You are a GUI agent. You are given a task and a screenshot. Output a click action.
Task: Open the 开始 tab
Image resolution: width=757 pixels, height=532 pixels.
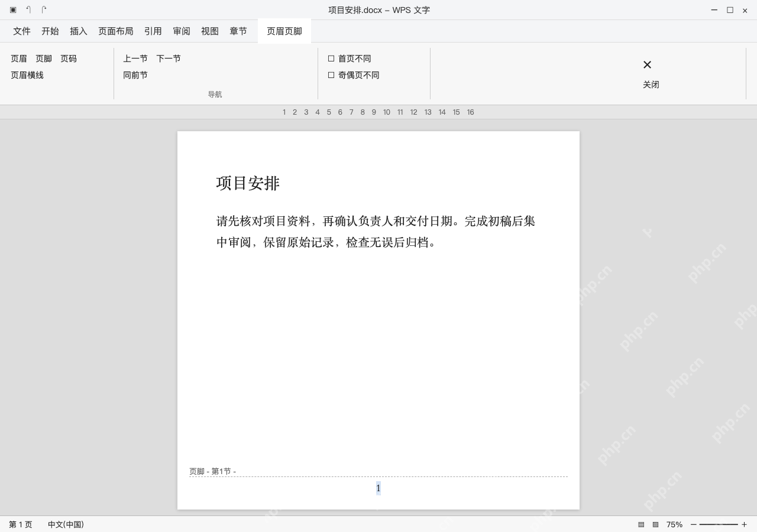click(x=50, y=31)
